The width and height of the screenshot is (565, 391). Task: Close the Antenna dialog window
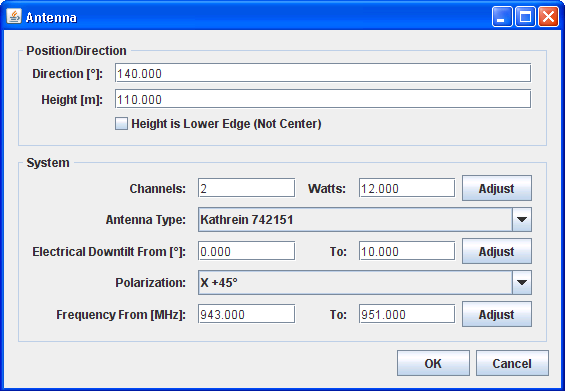pos(548,17)
